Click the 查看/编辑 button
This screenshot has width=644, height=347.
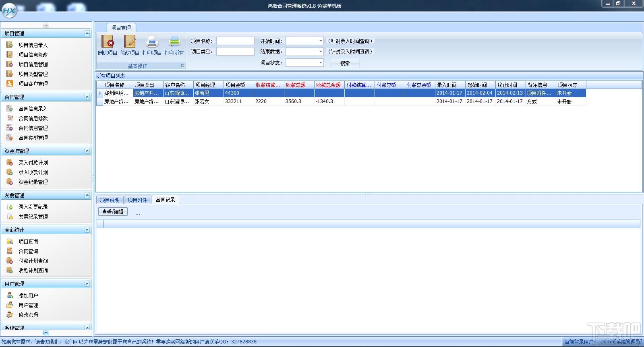click(x=113, y=212)
